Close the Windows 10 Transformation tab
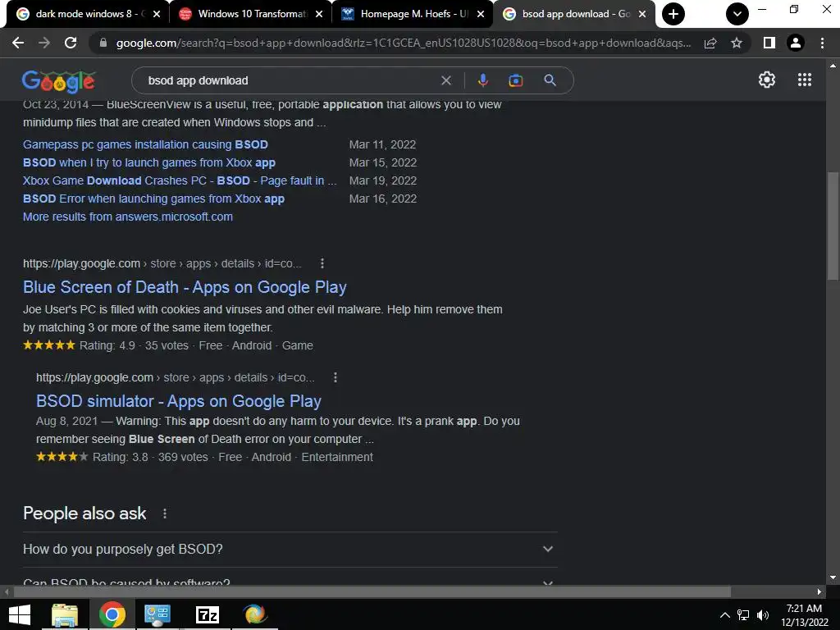The height and width of the screenshot is (630, 840). pos(319,14)
